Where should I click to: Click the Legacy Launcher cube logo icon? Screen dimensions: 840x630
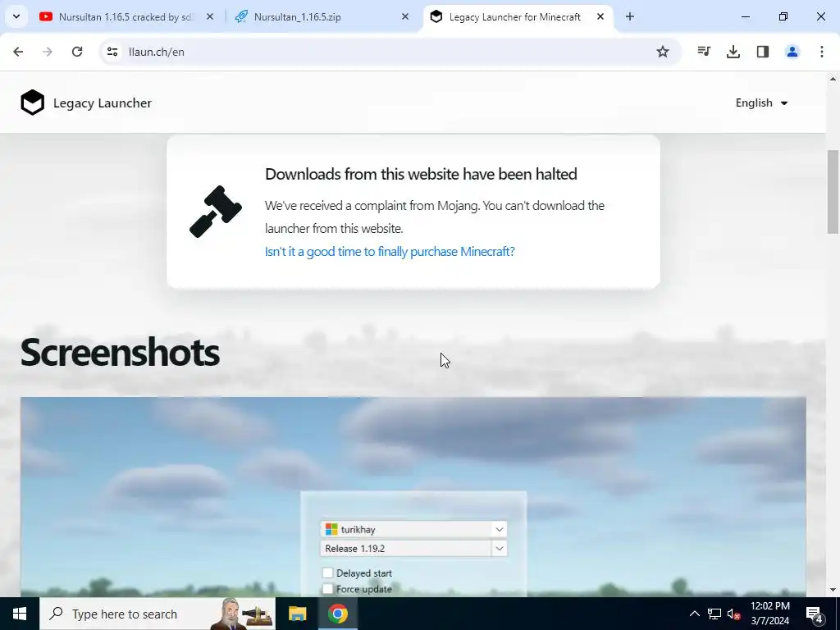32,103
